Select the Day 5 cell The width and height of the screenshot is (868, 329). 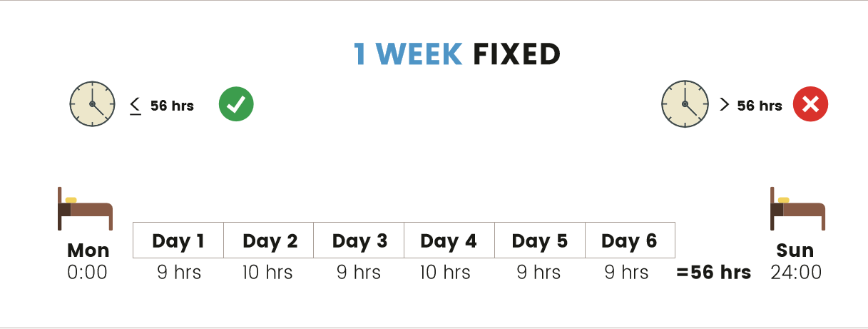(540, 241)
